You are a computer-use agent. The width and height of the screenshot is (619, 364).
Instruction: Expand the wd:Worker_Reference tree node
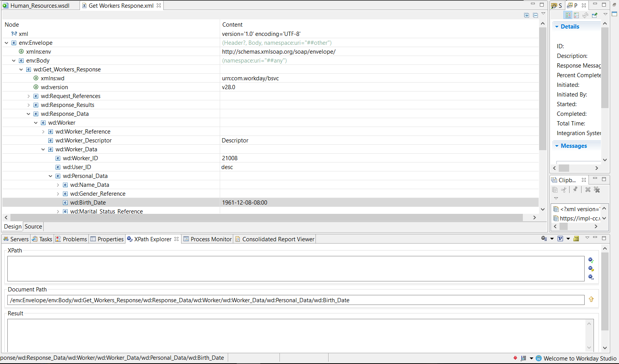(43, 131)
